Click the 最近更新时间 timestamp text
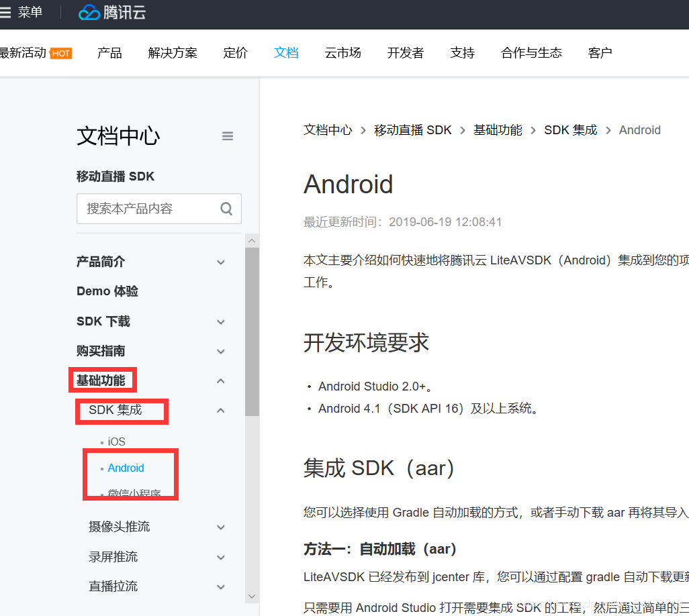This screenshot has width=689, height=616. tap(402, 222)
